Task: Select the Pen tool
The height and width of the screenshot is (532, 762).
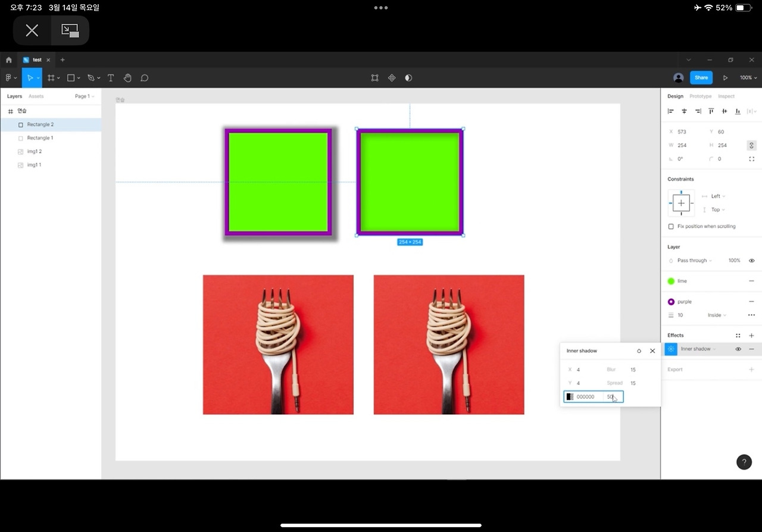Action: point(91,78)
